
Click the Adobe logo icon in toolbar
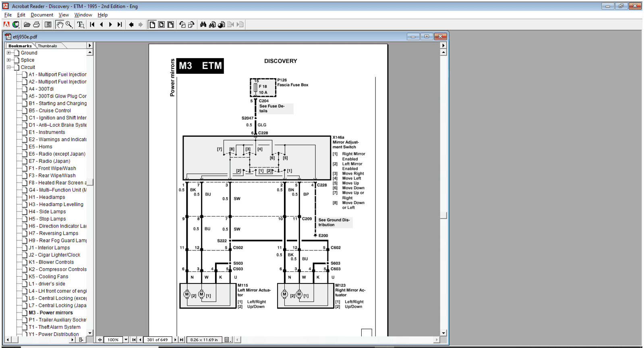[6, 25]
